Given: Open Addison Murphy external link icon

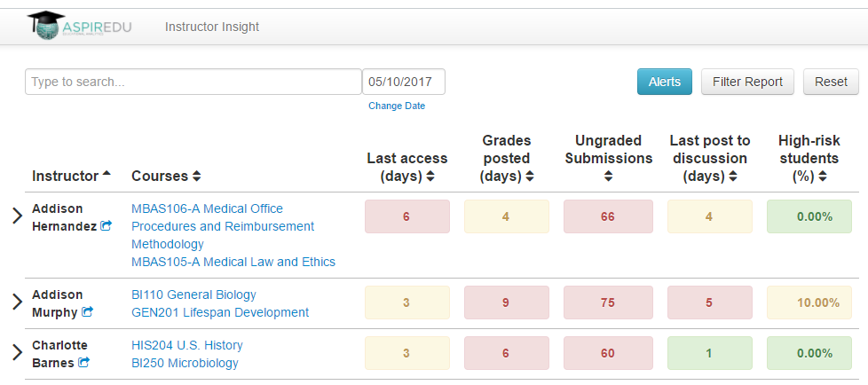Looking at the screenshot, I should (87, 312).
